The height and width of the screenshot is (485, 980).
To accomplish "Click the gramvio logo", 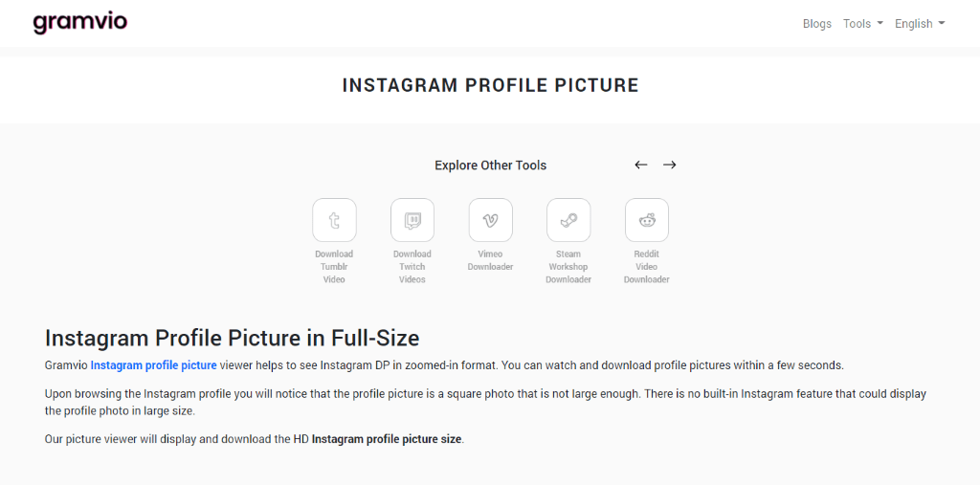I will [80, 22].
